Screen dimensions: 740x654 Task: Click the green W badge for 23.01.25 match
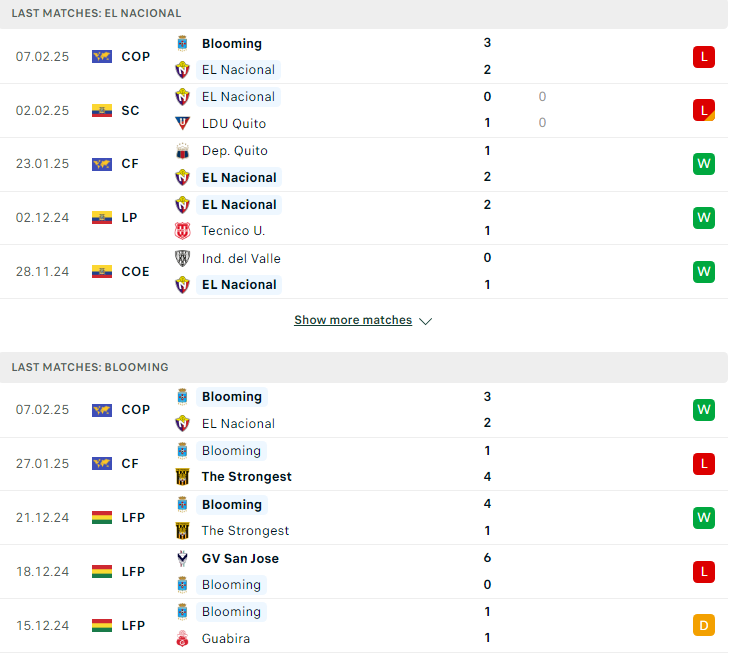pyautogui.click(x=704, y=164)
